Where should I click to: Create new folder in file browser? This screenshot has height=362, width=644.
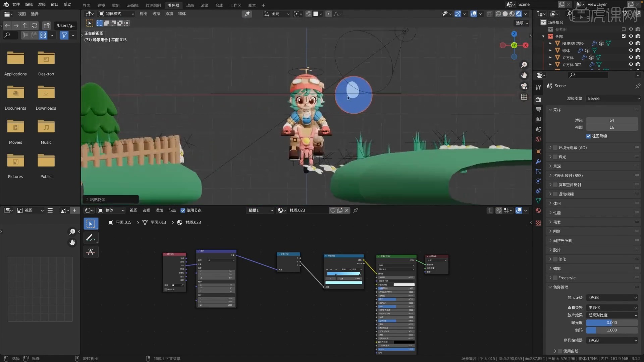(47, 25)
